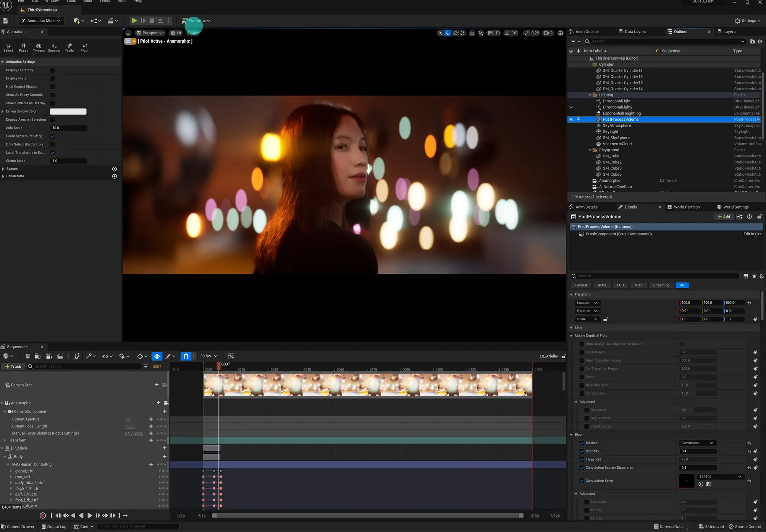
Task: Open Bloom Method Convolution dropdown
Action: click(697, 443)
